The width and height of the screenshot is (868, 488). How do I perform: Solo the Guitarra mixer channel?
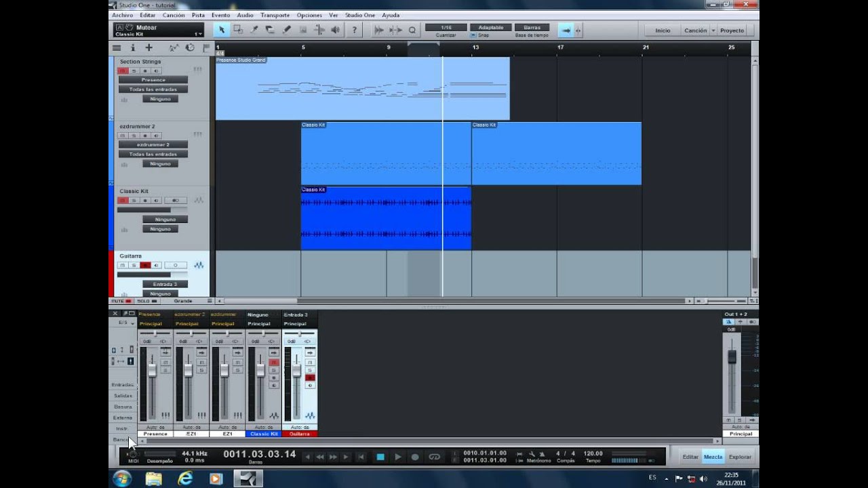coord(310,370)
